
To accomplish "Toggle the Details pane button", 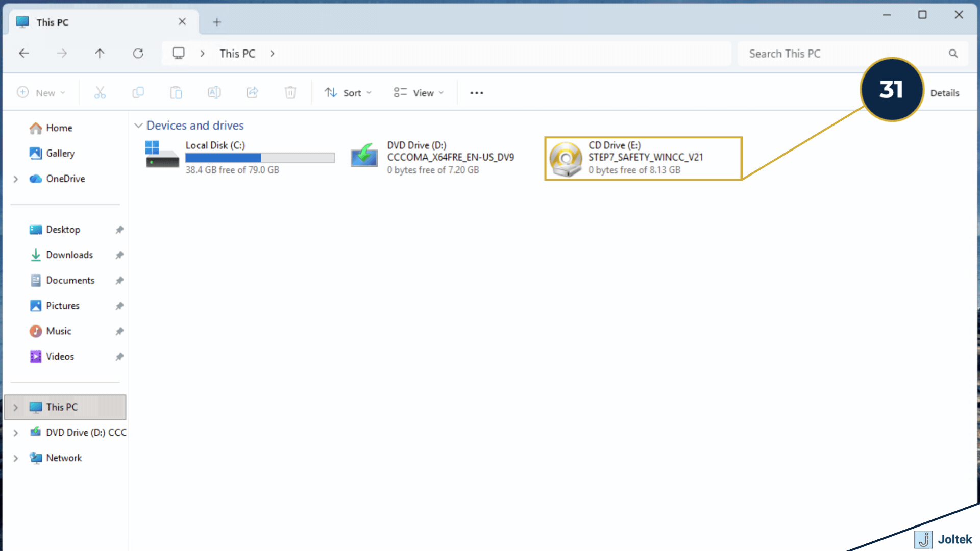I will [x=944, y=93].
